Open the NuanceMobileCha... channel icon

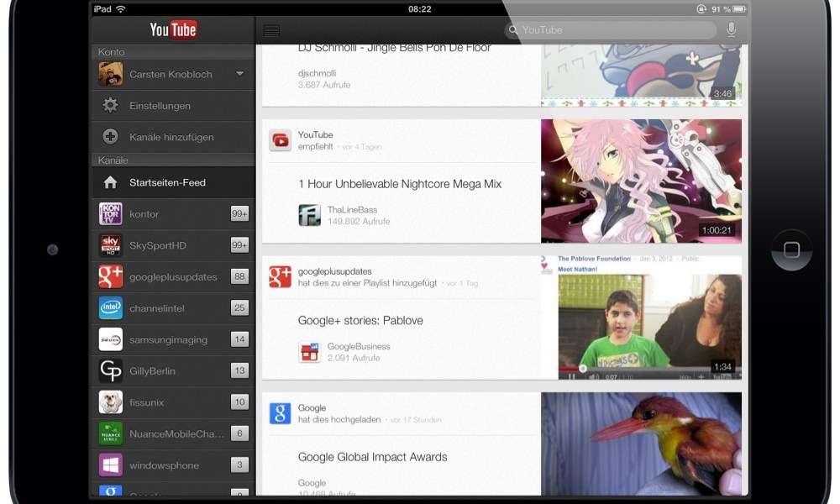(111, 433)
